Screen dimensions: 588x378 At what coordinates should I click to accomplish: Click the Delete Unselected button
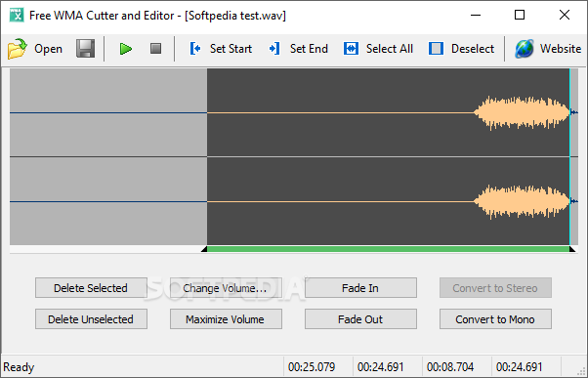(x=91, y=319)
